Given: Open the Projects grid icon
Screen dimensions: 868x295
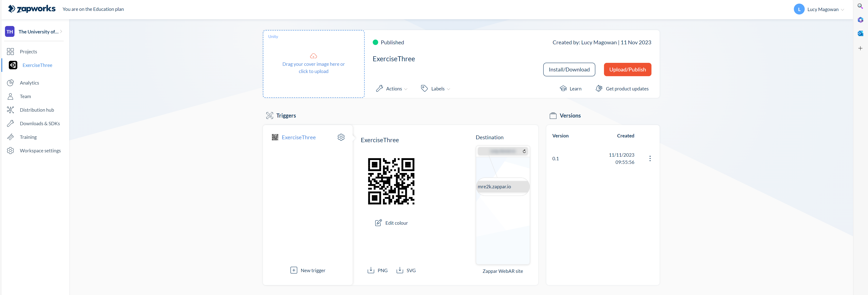Looking at the screenshot, I should coord(10,52).
